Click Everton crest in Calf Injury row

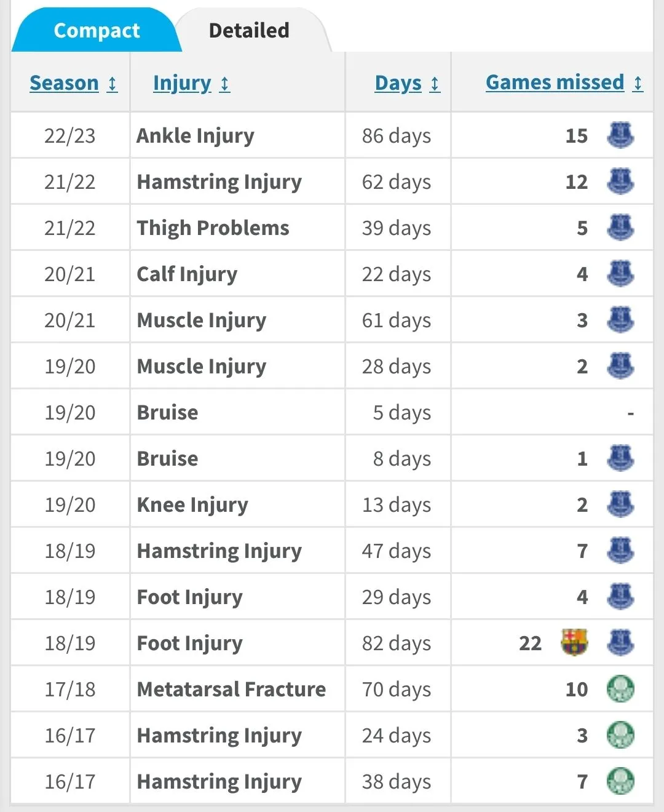click(620, 274)
